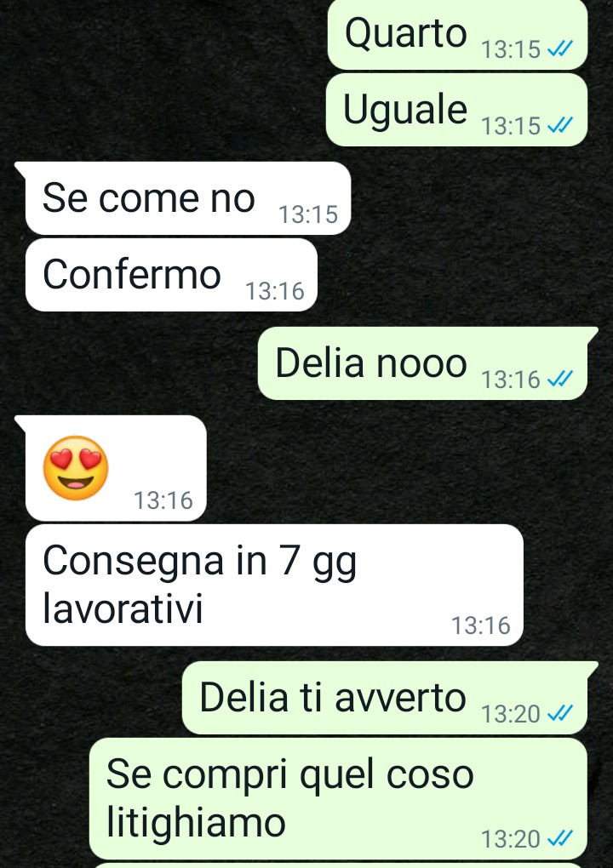Tap blue double ticks on Uguale message
The height and width of the screenshot is (868, 613).
(560, 126)
